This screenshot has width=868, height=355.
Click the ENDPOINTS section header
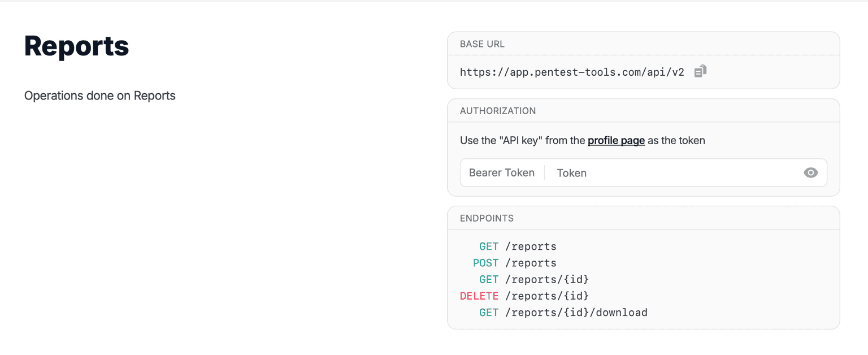click(x=487, y=218)
